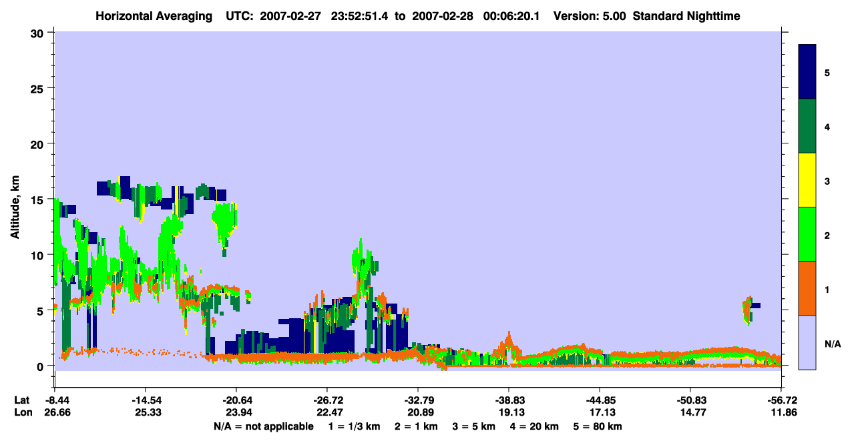Click the yellow colorbar segment labeled 3
This screenshot has width=868, height=445.
(x=807, y=180)
